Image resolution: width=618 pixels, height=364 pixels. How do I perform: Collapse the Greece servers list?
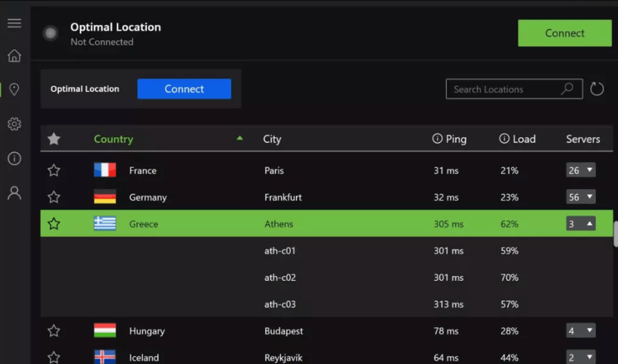(x=580, y=224)
